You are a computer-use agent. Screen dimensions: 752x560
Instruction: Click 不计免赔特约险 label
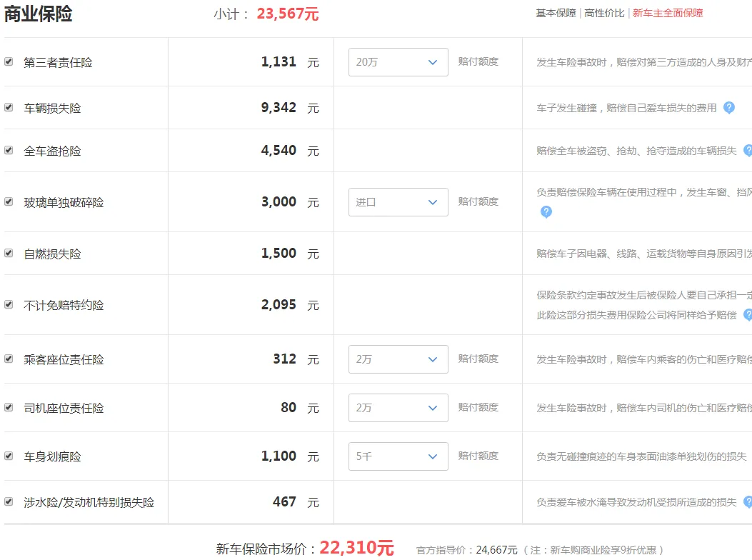[64, 305]
